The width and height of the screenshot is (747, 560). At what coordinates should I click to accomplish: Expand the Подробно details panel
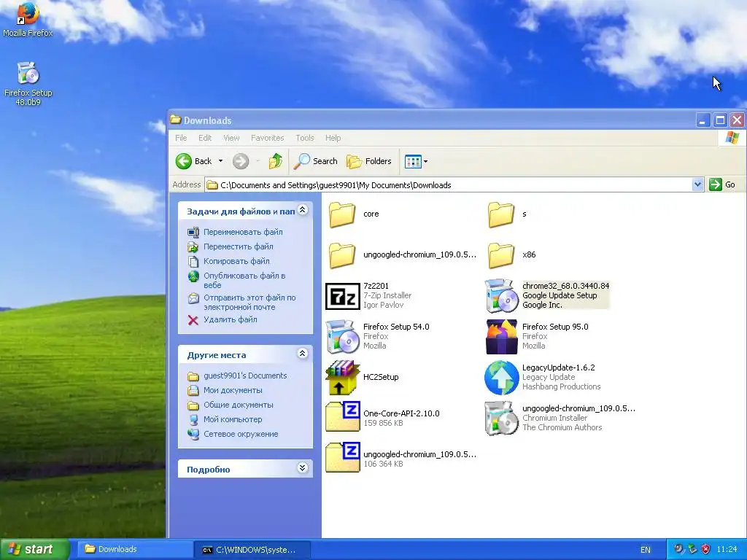point(303,467)
